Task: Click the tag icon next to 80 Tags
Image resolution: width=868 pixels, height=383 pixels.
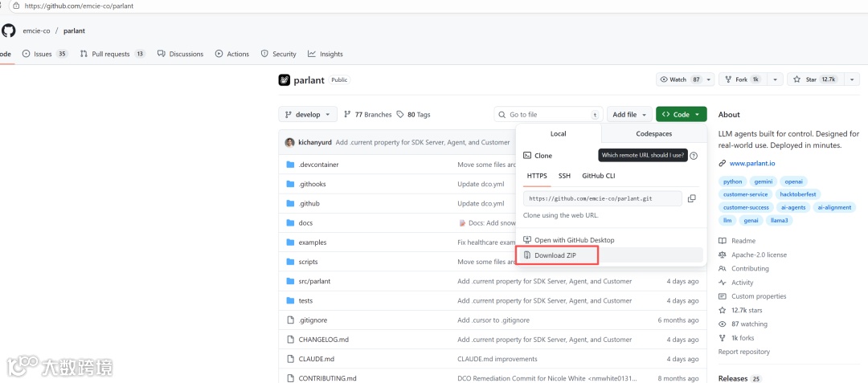Action: (x=401, y=114)
